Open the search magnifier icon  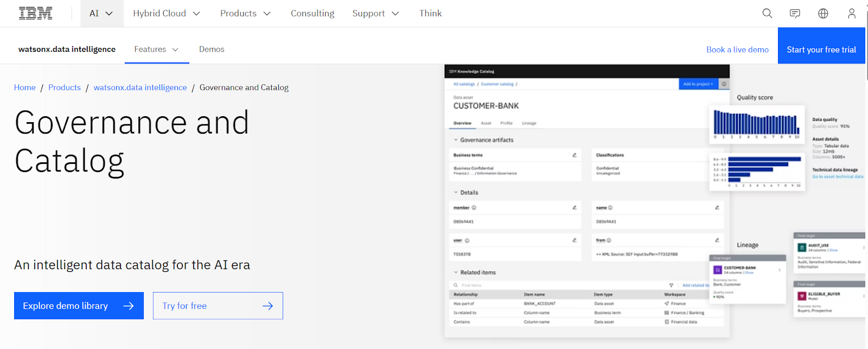point(767,13)
